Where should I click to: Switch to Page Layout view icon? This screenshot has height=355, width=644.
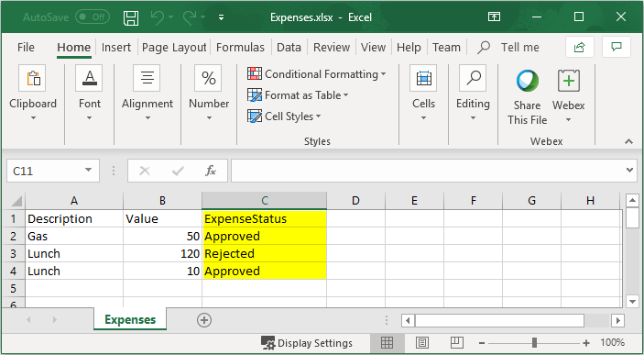coord(421,343)
